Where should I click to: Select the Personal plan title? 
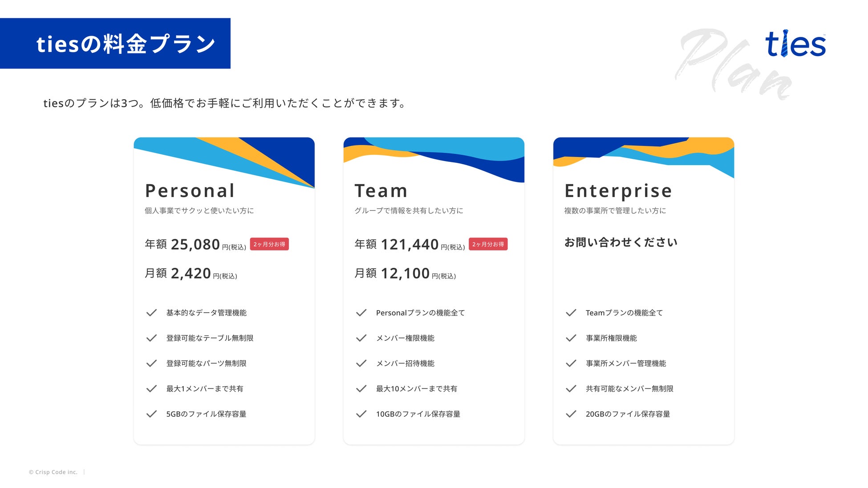click(x=190, y=191)
